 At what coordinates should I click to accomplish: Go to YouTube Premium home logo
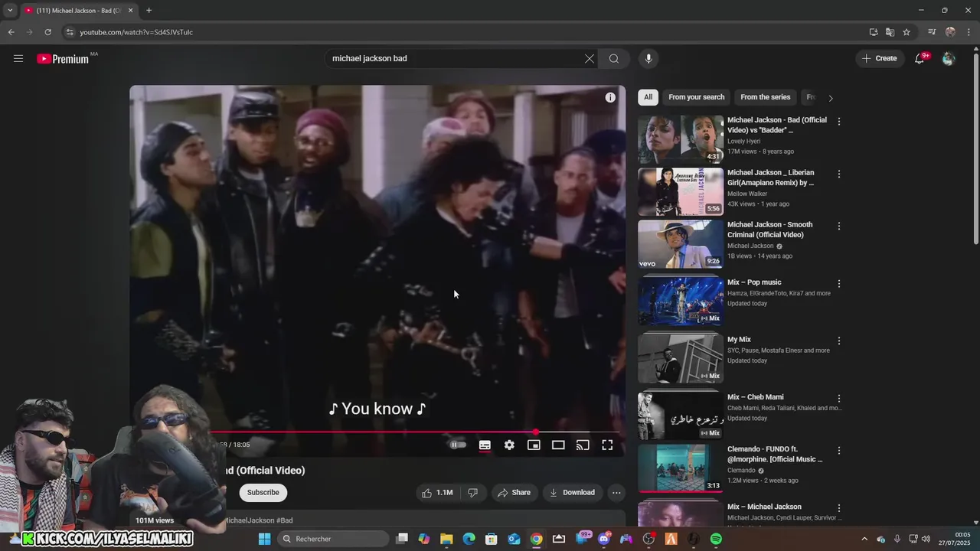click(63, 59)
